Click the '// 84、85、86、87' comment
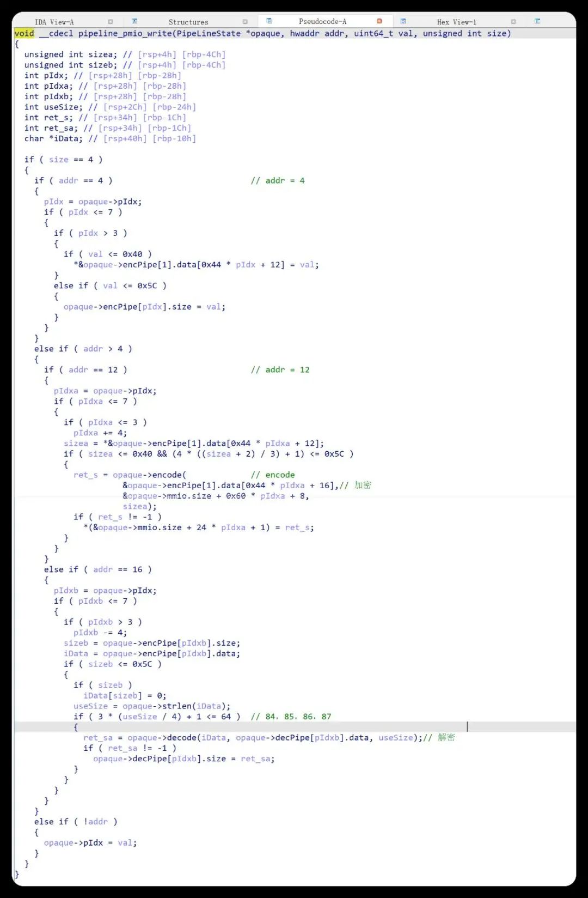Screen dimensions: 588x898 291,717
